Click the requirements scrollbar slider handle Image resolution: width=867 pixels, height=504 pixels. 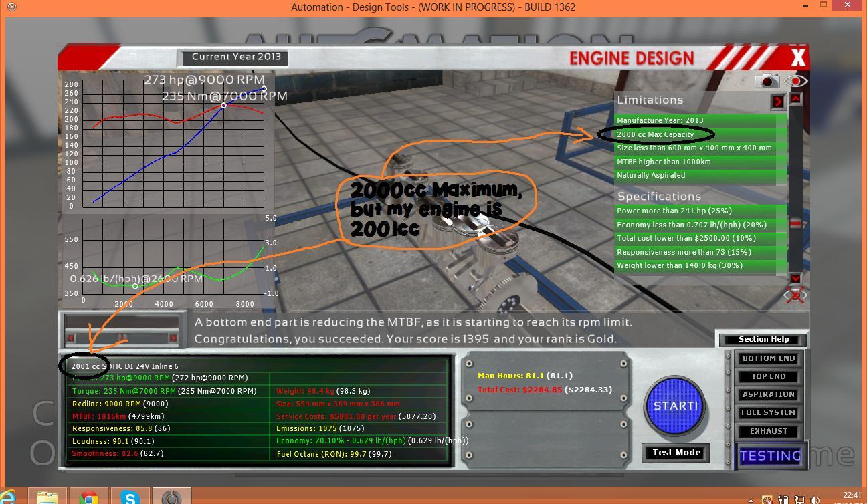(x=795, y=224)
